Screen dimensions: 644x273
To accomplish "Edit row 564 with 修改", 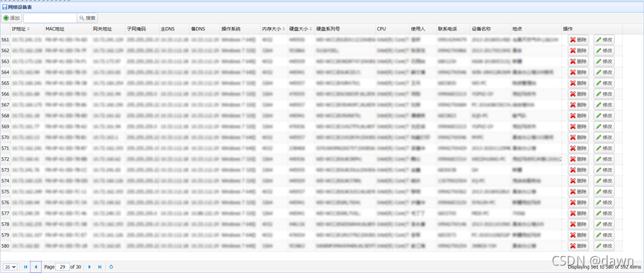I will [604, 72].
